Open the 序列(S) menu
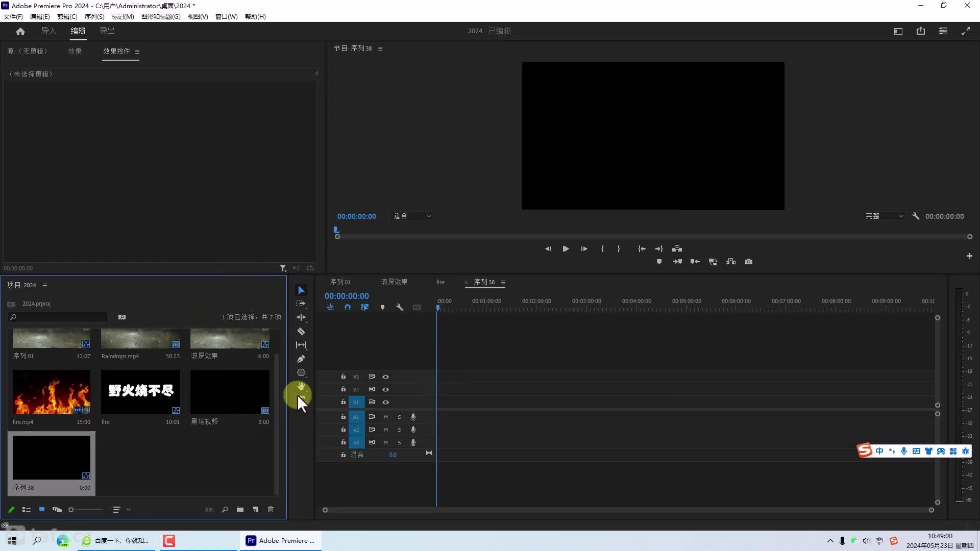This screenshot has width=980, height=551. (x=94, y=17)
